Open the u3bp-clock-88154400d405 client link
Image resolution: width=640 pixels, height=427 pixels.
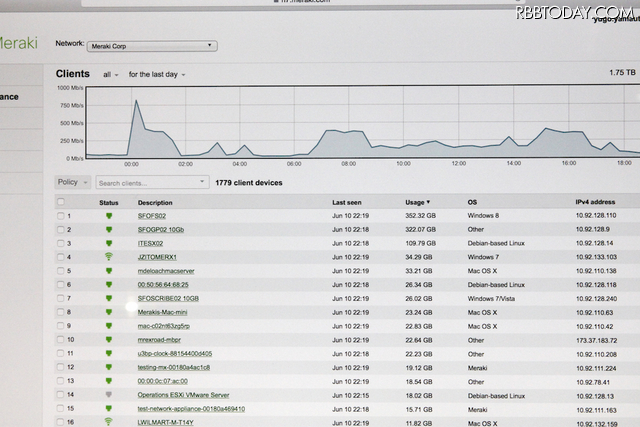click(175, 354)
